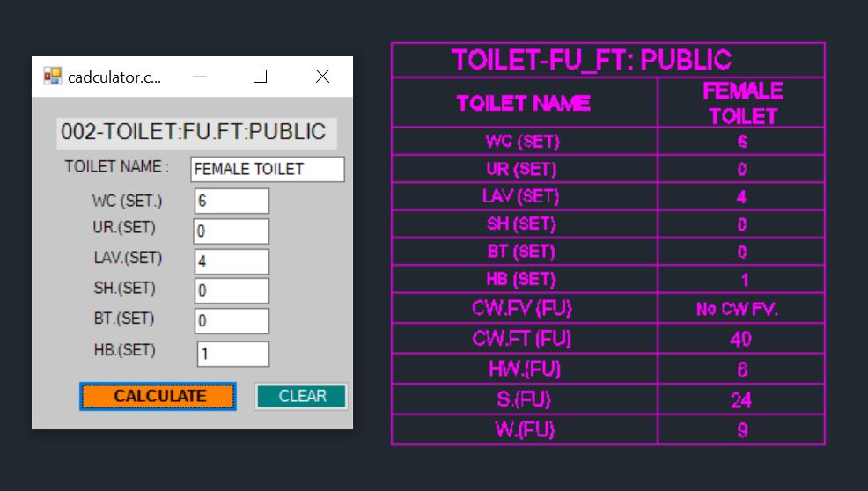Screen dimensions: 868x491
Task: Focus the WC (SET.) input box
Action: pos(232,202)
